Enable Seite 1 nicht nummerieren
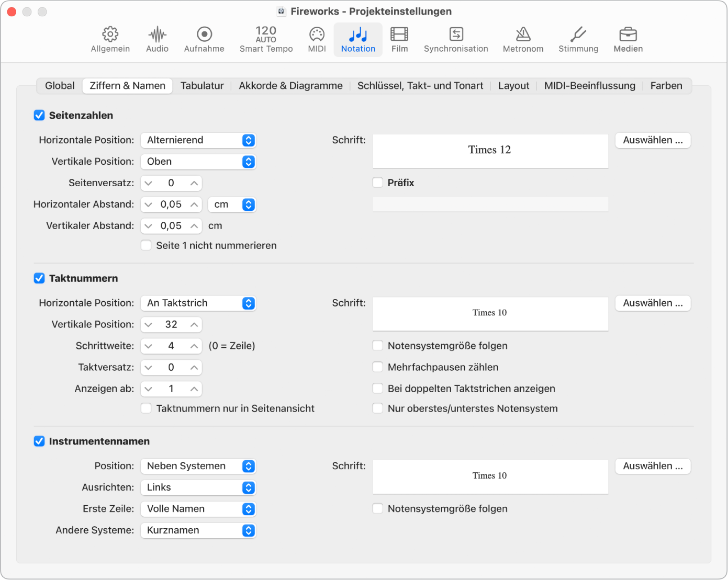Image resolution: width=728 pixels, height=580 pixels. [146, 245]
